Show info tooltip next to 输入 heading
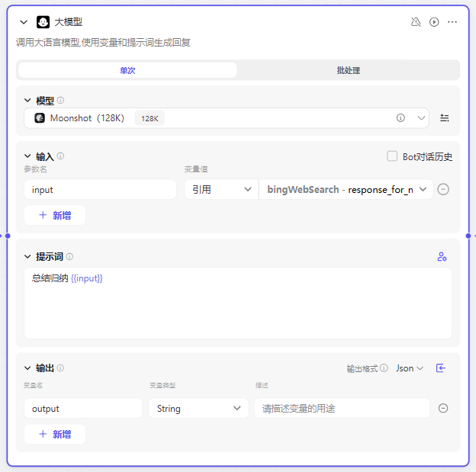Viewport: 476px width, 472px height. (60, 156)
